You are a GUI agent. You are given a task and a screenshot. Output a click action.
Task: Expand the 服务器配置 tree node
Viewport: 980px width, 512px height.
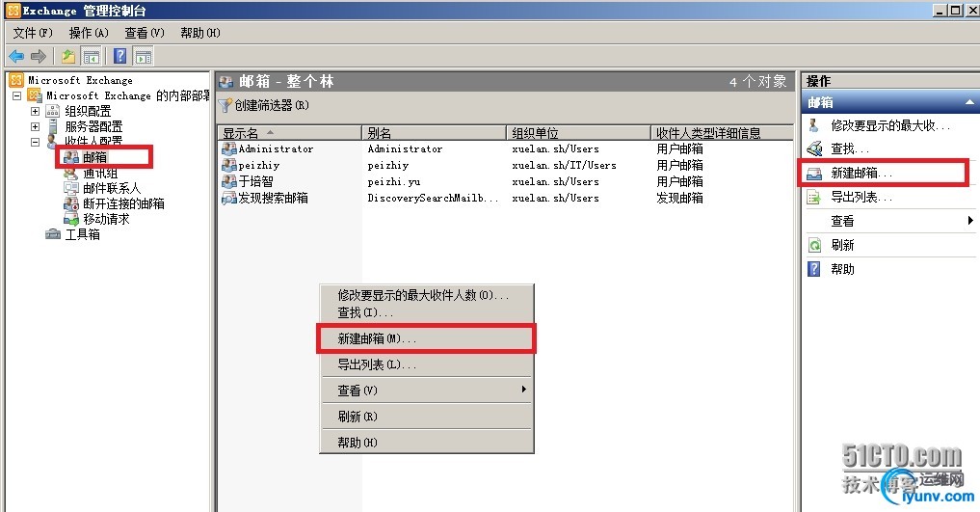pyautogui.click(x=35, y=126)
